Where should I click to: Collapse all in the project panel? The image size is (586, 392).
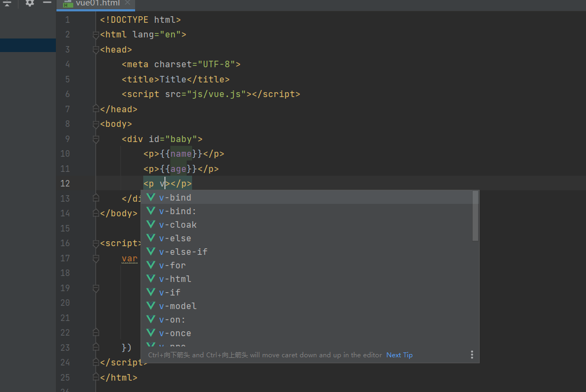(7, 3)
